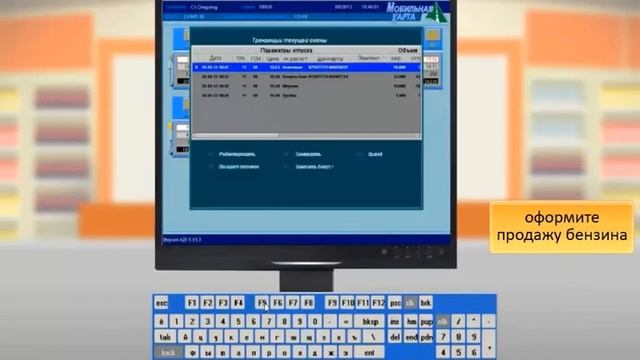
Task: Click the 2 key in the number row
Action: (x=192, y=322)
